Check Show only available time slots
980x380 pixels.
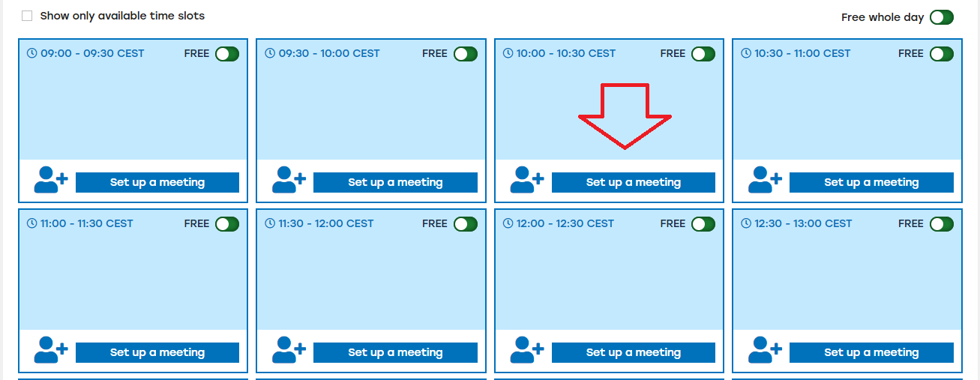click(28, 16)
